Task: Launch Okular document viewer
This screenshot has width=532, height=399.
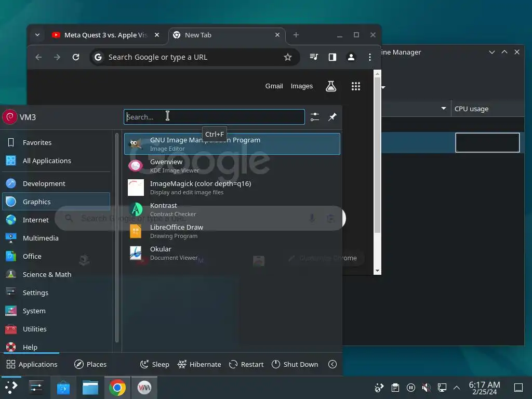Action: pyautogui.click(x=232, y=253)
